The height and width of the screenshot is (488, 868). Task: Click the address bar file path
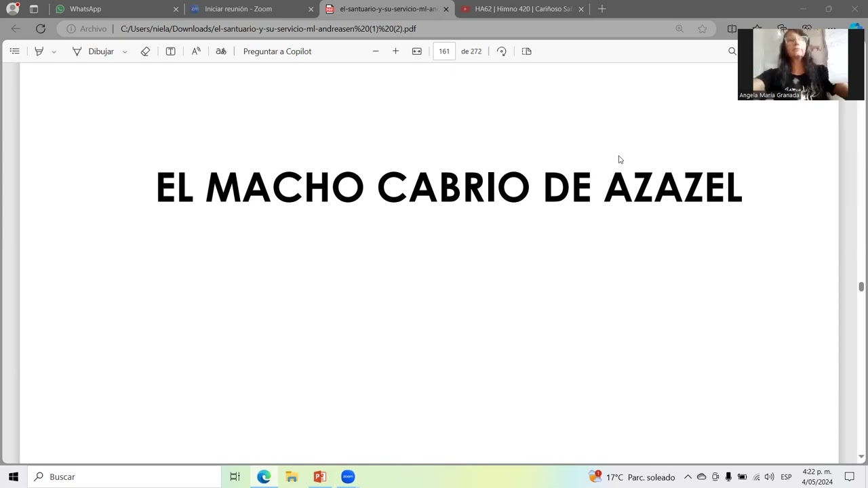pos(269,29)
